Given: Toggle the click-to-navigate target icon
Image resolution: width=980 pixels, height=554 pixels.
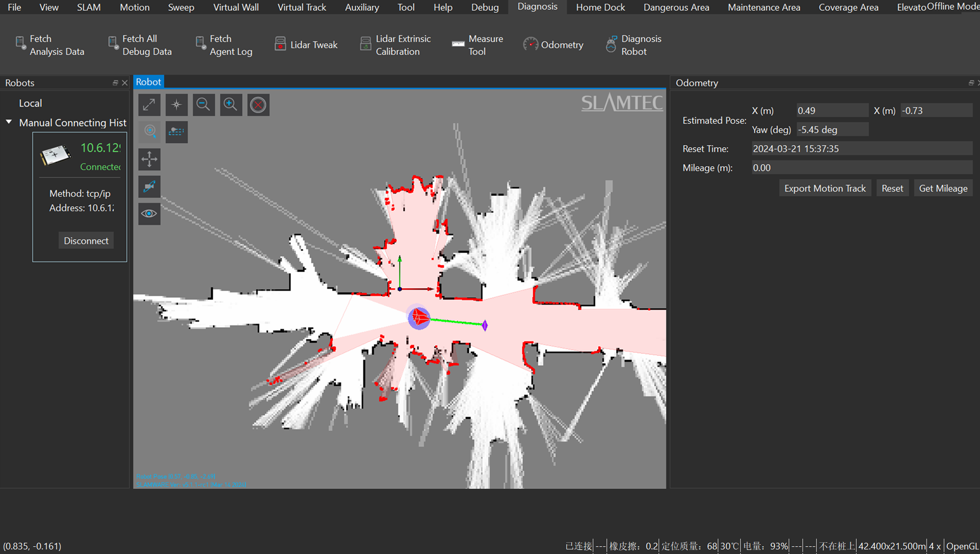Looking at the screenshot, I should coord(149,132).
